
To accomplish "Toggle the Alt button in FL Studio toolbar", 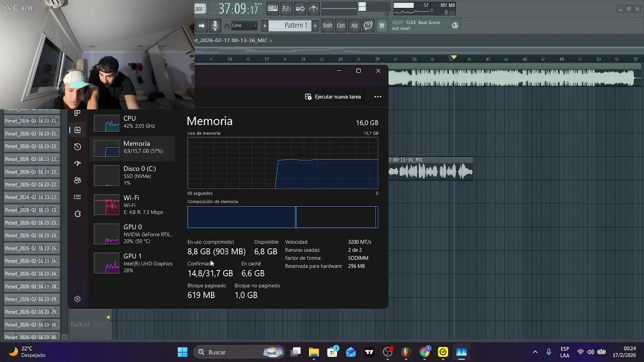I will [354, 26].
